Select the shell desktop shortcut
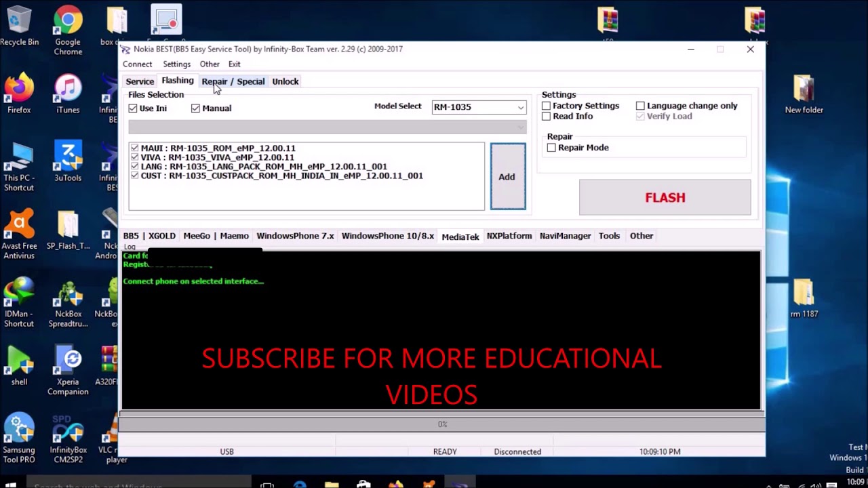This screenshot has height=488, width=868. pos(19,365)
